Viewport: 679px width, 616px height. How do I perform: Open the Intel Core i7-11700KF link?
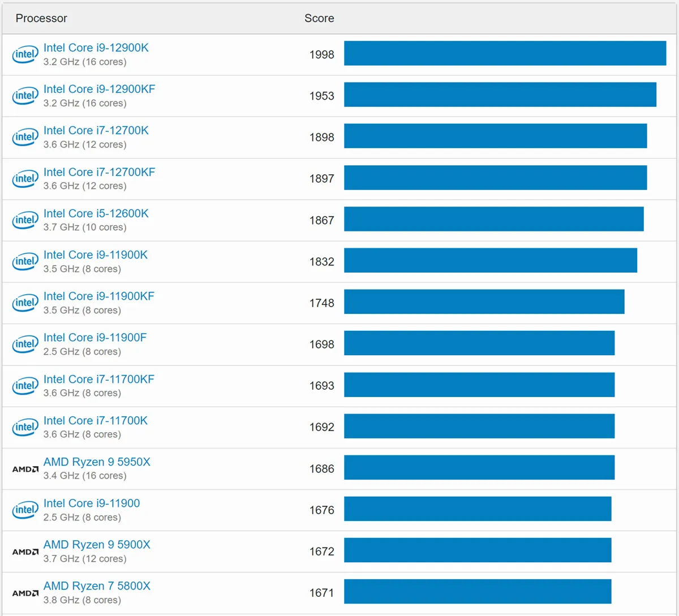pyautogui.click(x=99, y=380)
